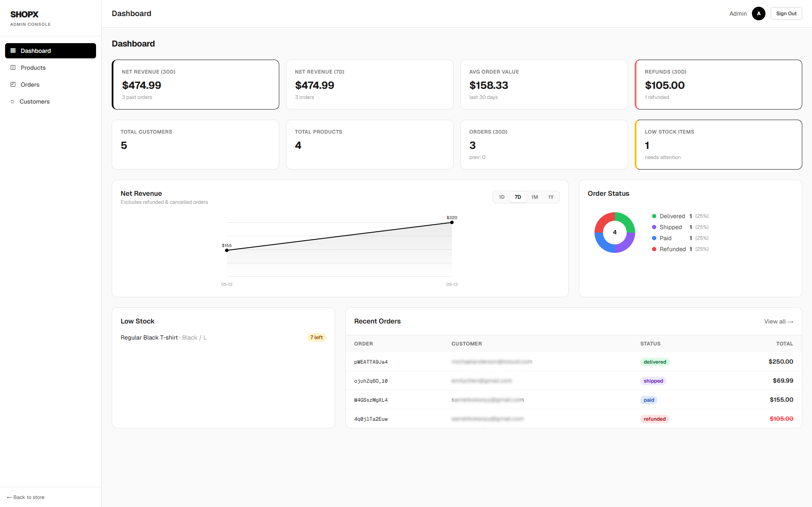Open the Dashboard menu item
Screen dimensions: 812x507
pos(50,51)
